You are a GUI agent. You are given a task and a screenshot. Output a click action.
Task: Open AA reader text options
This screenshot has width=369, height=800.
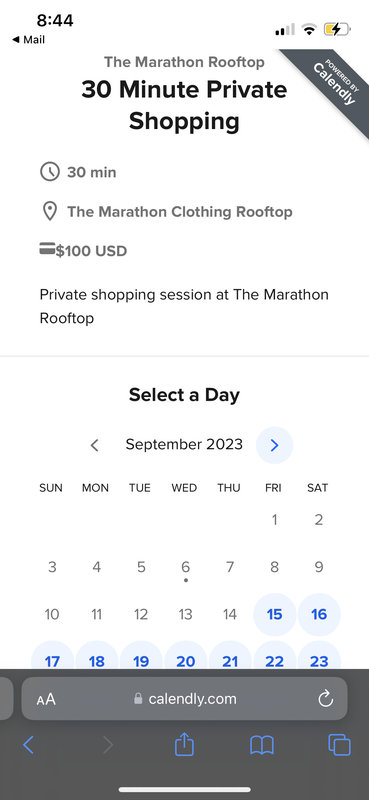point(46,699)
